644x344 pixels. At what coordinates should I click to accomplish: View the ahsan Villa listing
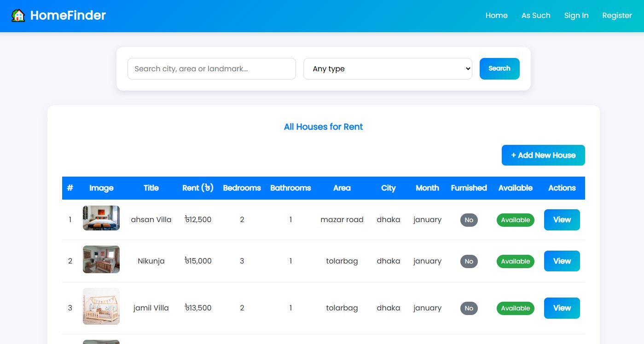(562, 220)
